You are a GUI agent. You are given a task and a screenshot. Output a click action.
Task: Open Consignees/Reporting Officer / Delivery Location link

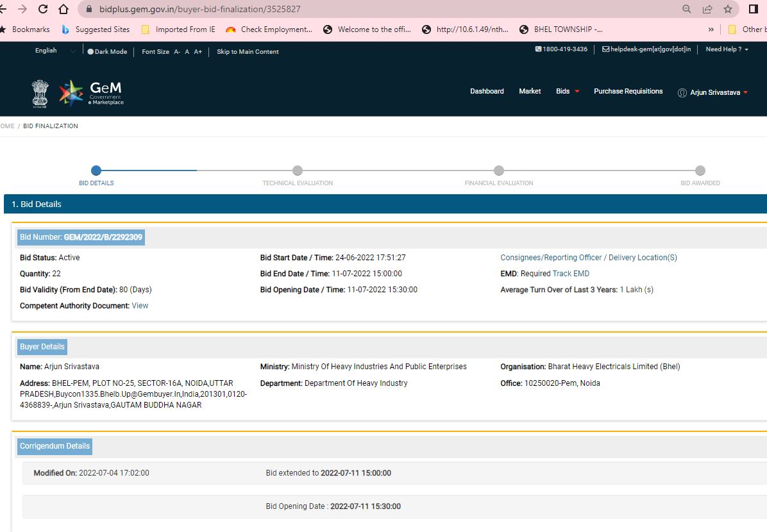[x=588, y=258]
